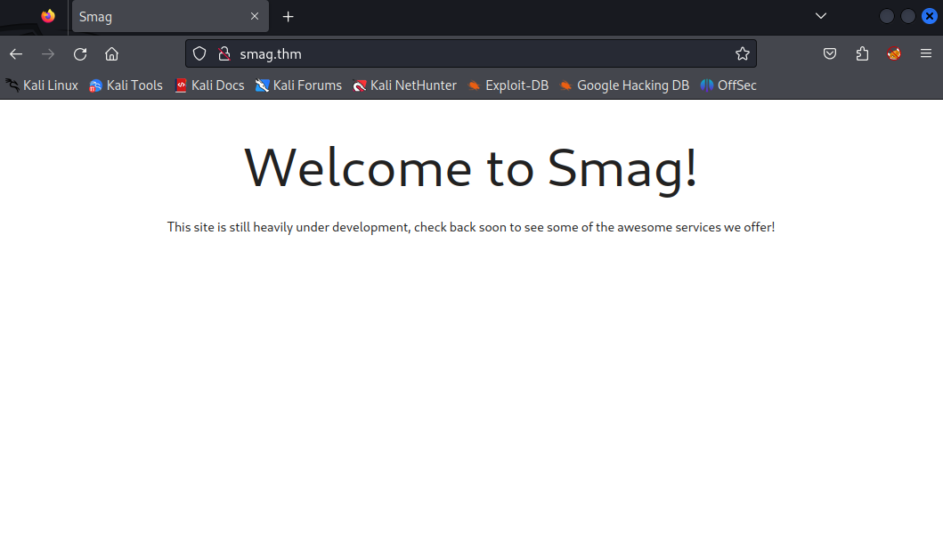Open OffSec bookmark
Screen dimensions: 943x560
[728, 85]
